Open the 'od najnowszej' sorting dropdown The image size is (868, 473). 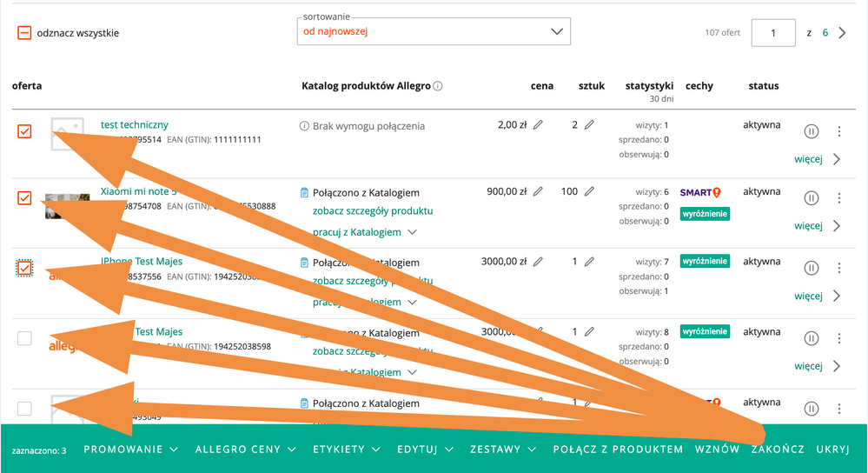[434, 31]
